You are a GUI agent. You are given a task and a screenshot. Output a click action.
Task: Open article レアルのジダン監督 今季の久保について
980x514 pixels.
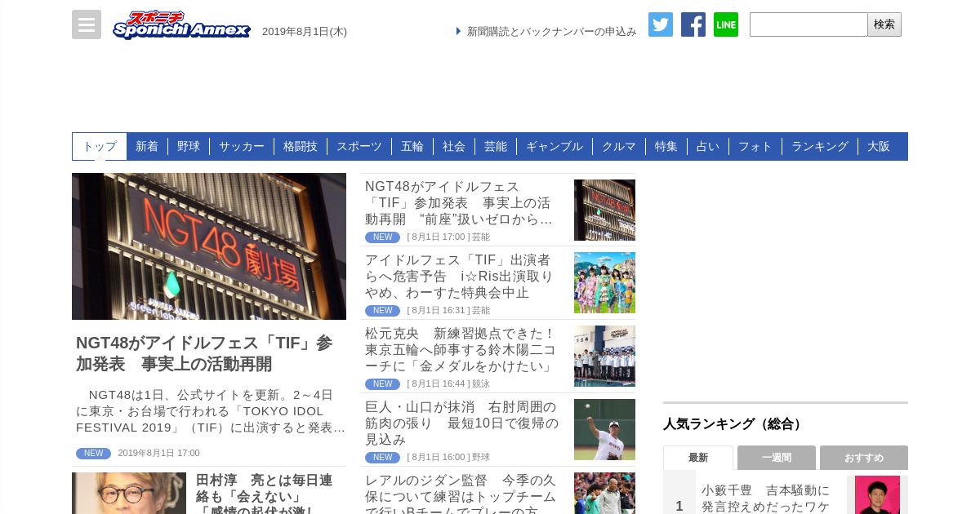(461, 494)
